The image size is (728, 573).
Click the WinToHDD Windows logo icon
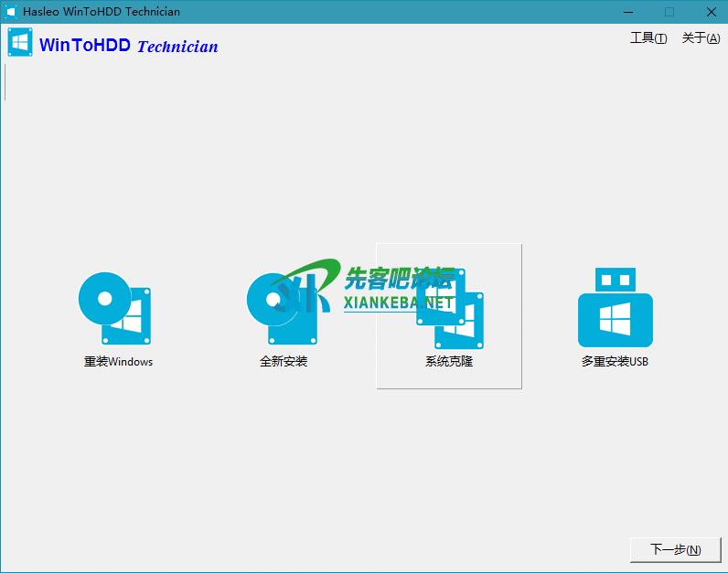coord(20,42)
